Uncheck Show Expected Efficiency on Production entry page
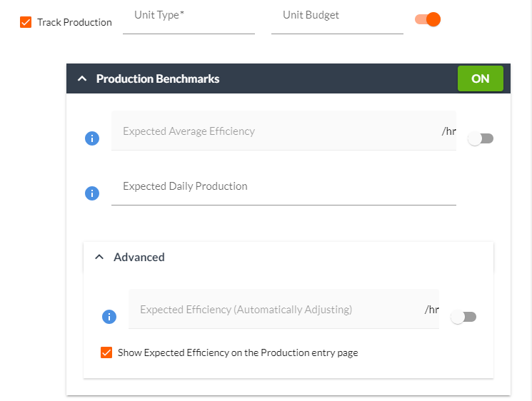Image resolution: width=532 pixels, height=401 pixels. pyautogui.click(x=106, y=352)
